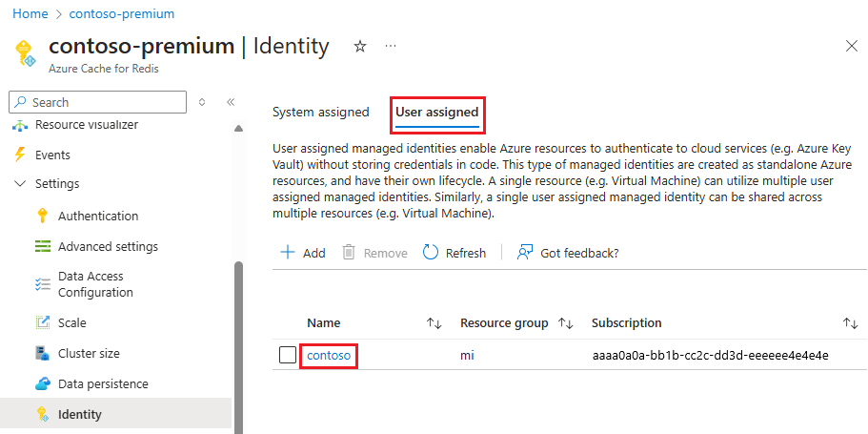868x434 pixels.
Task: Switch to the User assigned tab
Action: 436,112
